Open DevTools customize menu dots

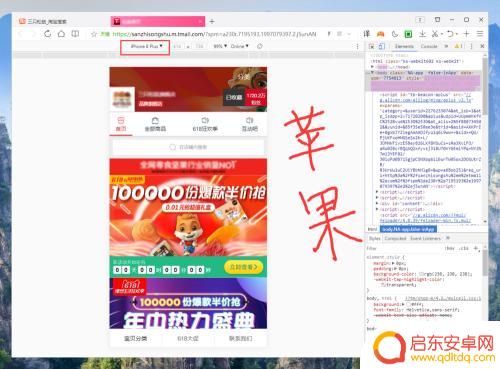[x=471, y=46]
